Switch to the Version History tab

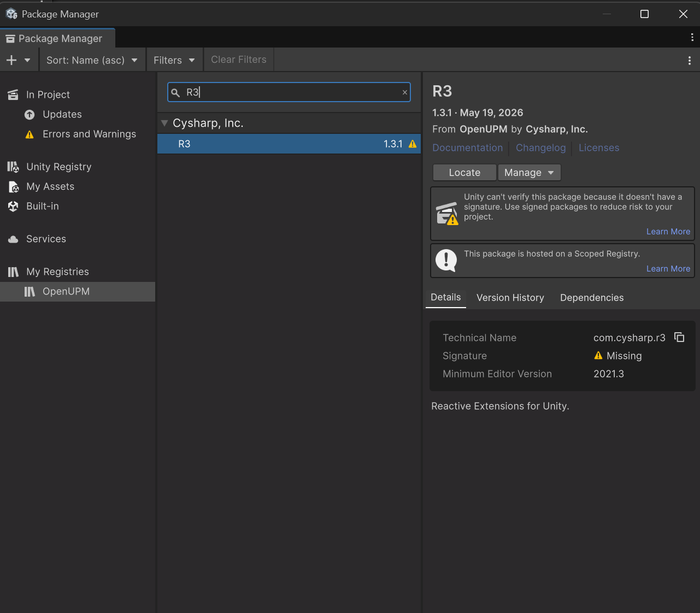click(510, 298)
